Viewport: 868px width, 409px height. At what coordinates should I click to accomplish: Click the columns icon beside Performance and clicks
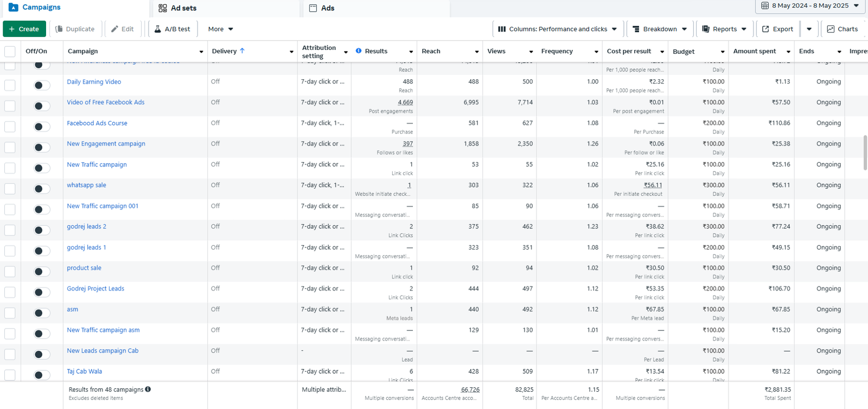(502, 29)
